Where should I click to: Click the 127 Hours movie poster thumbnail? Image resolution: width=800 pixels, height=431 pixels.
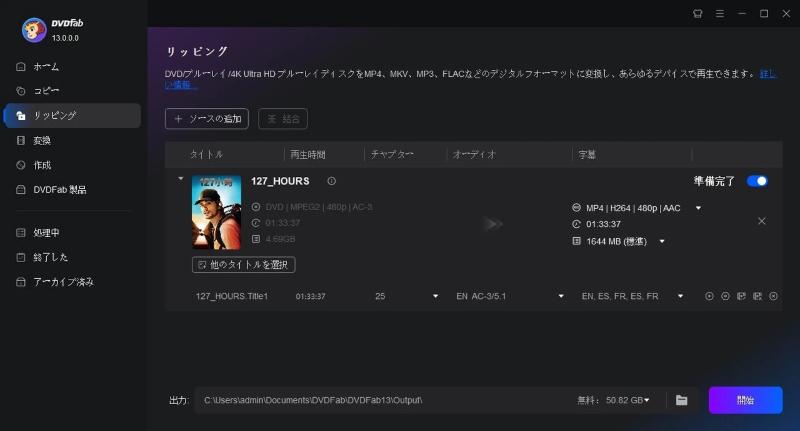point(216,212)
